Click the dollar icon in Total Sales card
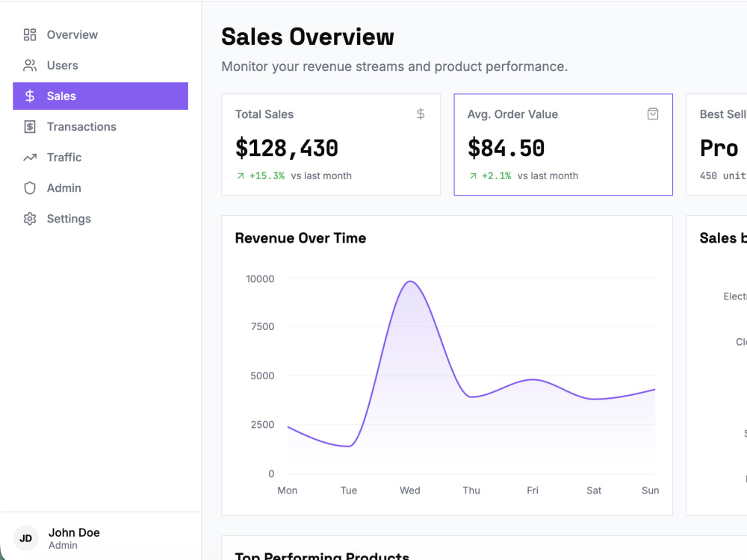Viewport: 747px width, 560px height. (x=420, y=113)
